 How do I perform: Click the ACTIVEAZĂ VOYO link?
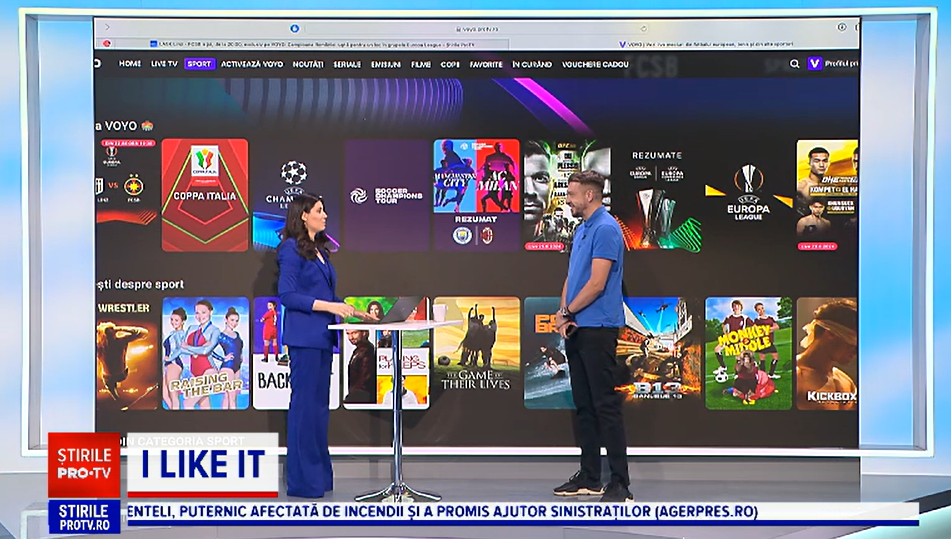253,64
